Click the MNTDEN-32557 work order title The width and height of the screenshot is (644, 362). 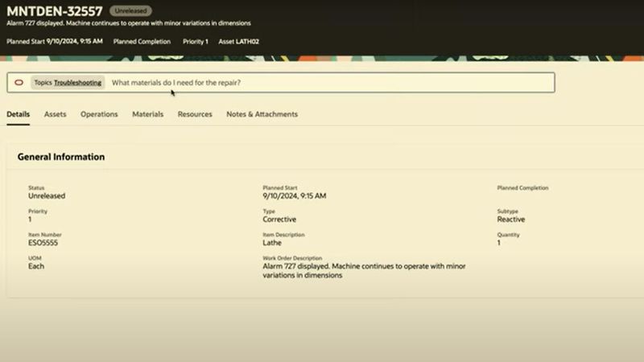pos(54,11)
